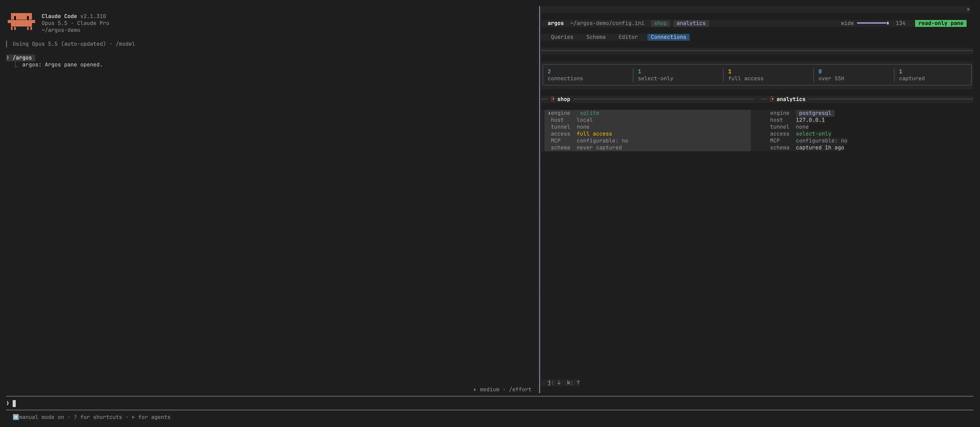Image resolution: width=980 pixels, height=427 pixels.
Task: Click shop's never captured schema value
Action: click(x=599, y=148)
